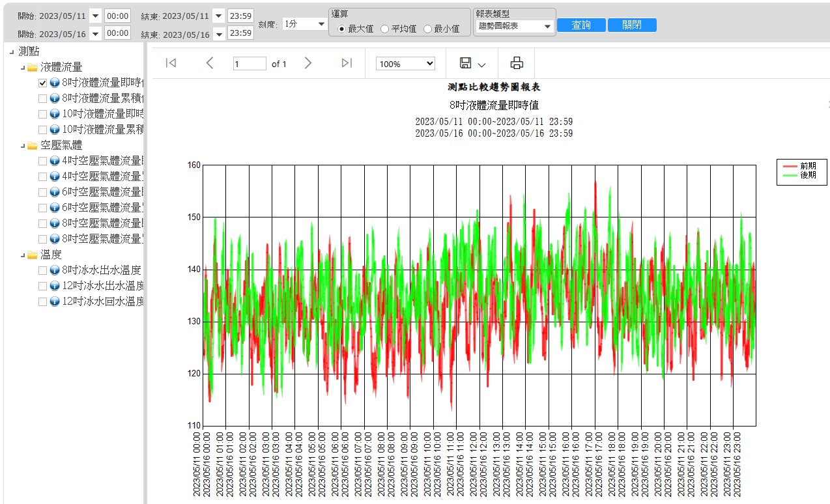The image size is (830, 504).
Task: Open the 刻度 1分 dropdown
Action: (306, 24)
